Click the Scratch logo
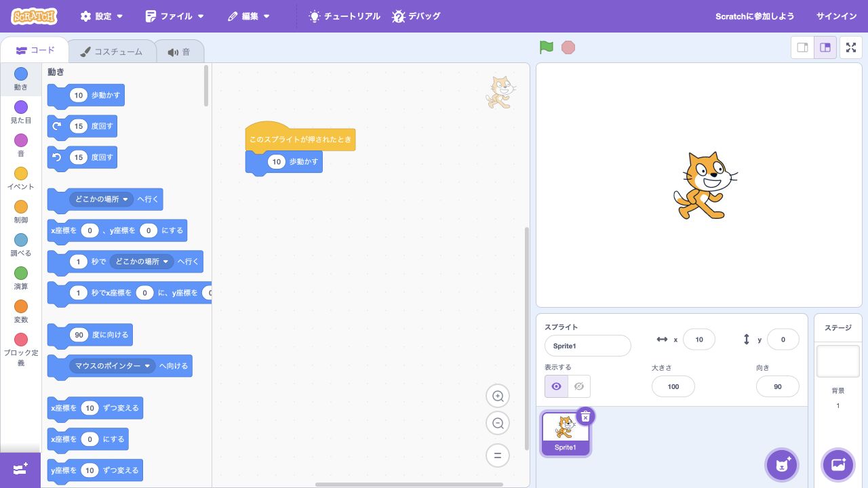Screen dimensions: 868x488 (34, 16)
